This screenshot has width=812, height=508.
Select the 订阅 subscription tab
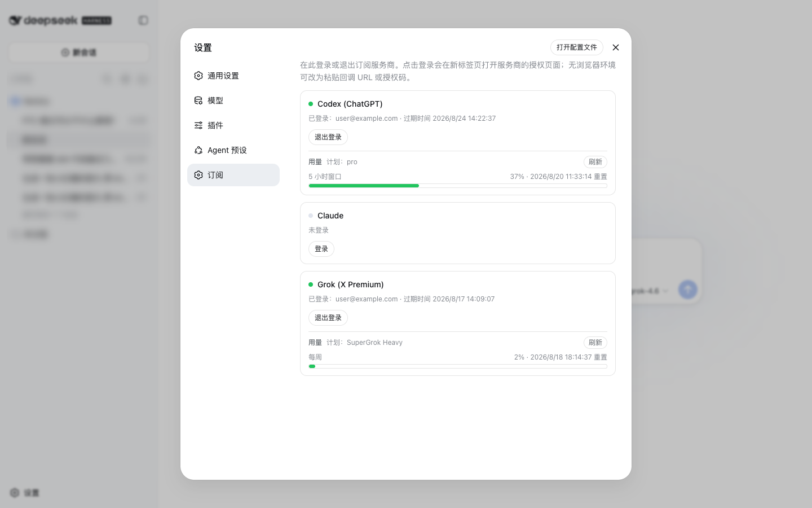tap(233, 175)
